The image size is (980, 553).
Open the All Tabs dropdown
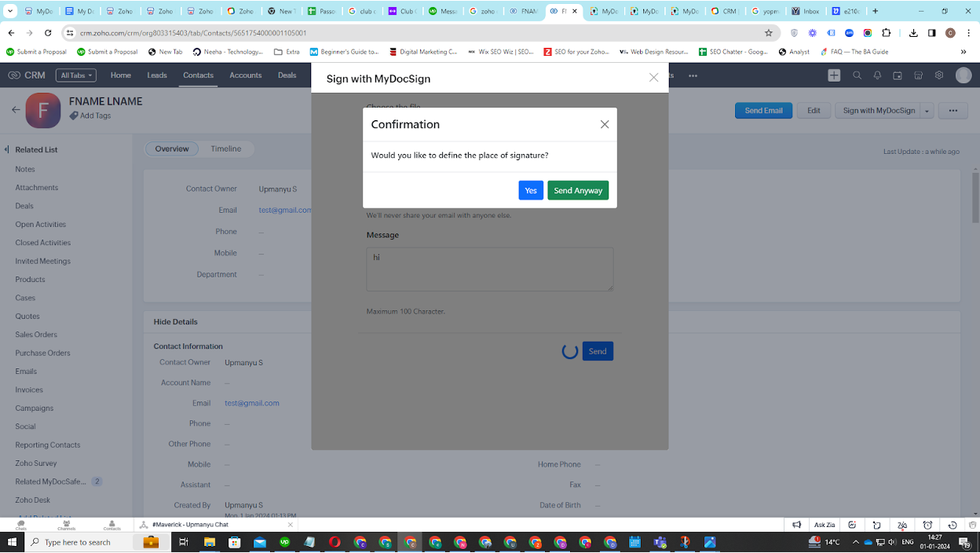click(x=75, y=75)
